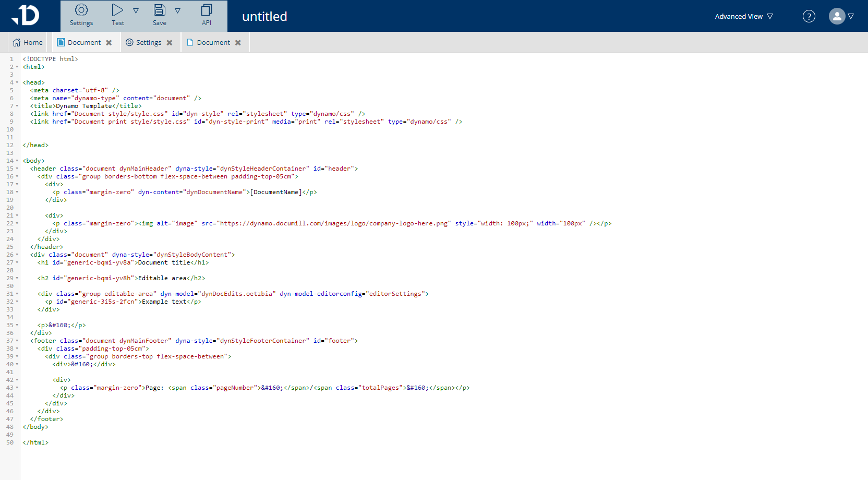The image size is (868, 480).
Task: Collapse the html element fold on line 2
Action: [x=17, y=67]
